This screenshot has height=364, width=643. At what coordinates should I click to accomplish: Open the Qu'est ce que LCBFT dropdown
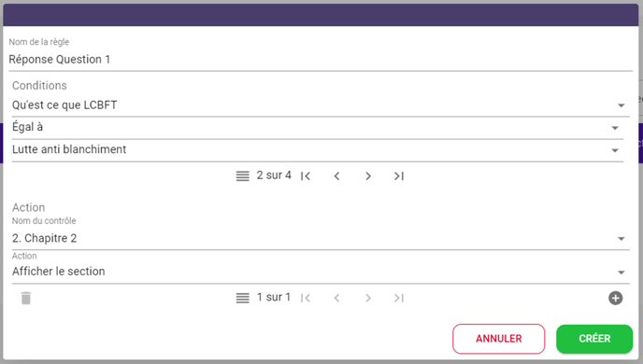click(321, 105)
